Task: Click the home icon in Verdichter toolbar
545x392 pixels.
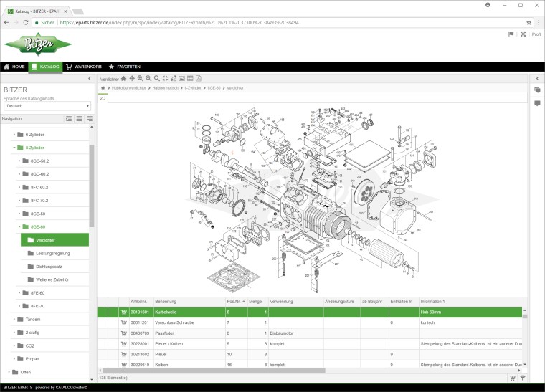Action: (123, 78)
